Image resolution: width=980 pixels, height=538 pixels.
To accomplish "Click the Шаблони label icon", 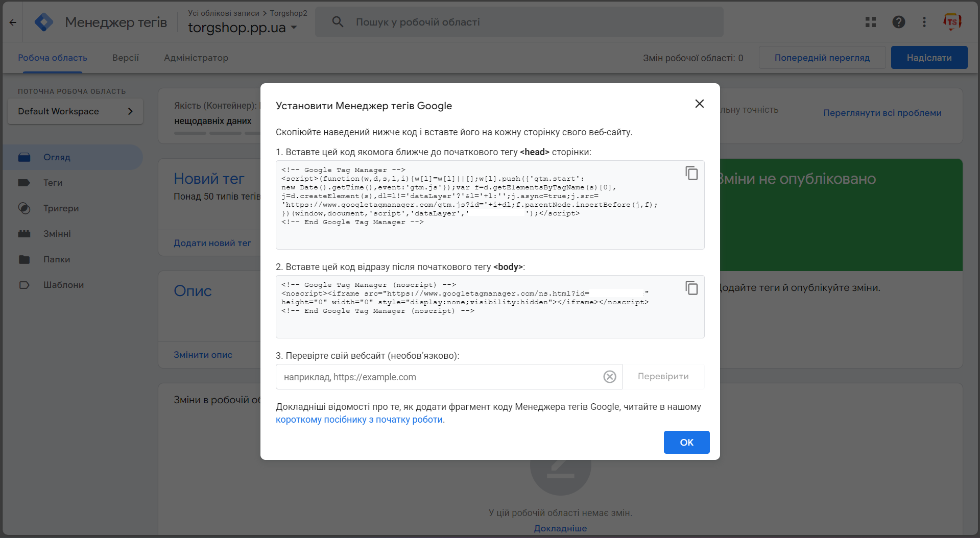I will 24,285.
